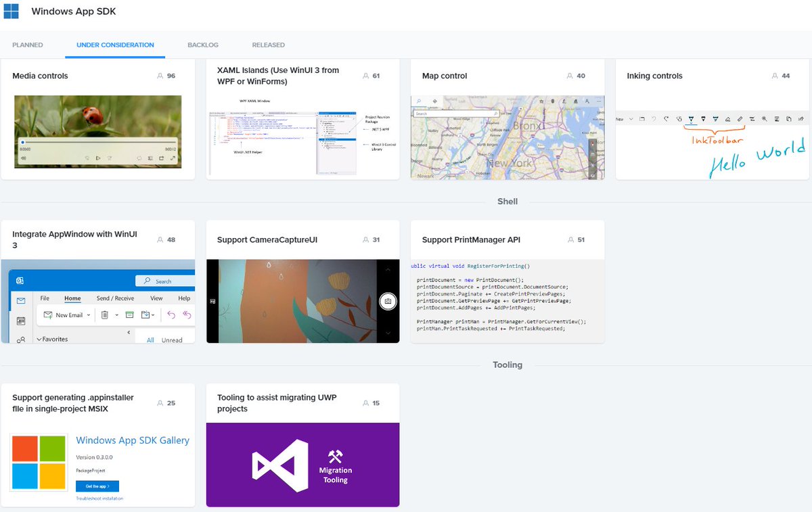Open the Support generating .appinstaller file title
Viewport: 812px width, 512px height.
pos(73,403)
